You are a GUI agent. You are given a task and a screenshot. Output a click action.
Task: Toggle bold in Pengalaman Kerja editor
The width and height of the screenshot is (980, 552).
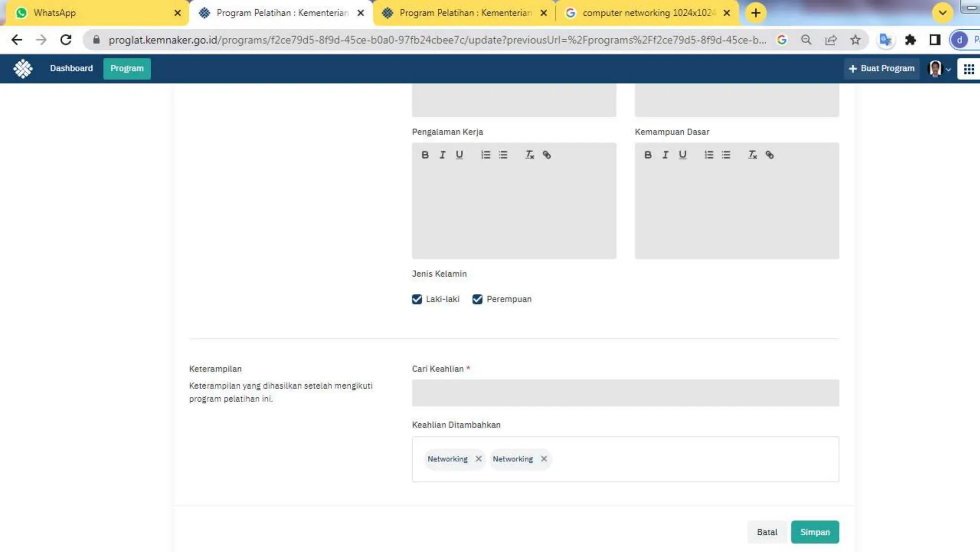(x=424, y=155)
